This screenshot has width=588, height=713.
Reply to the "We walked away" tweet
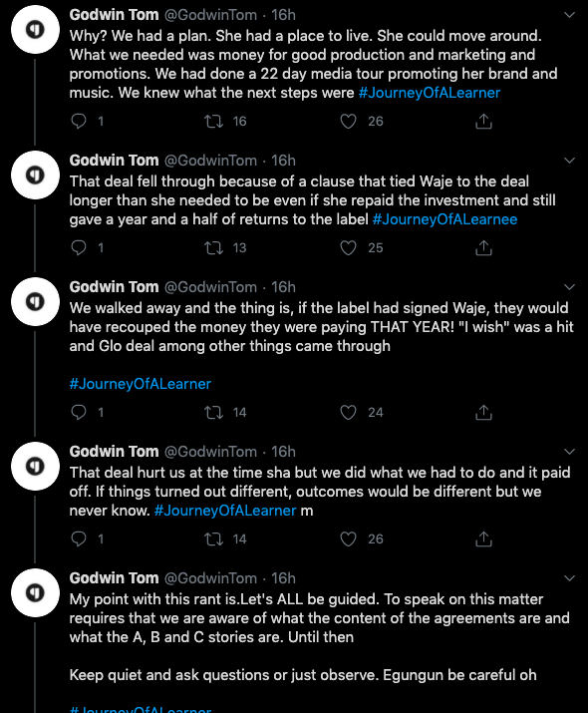point(79,413)
